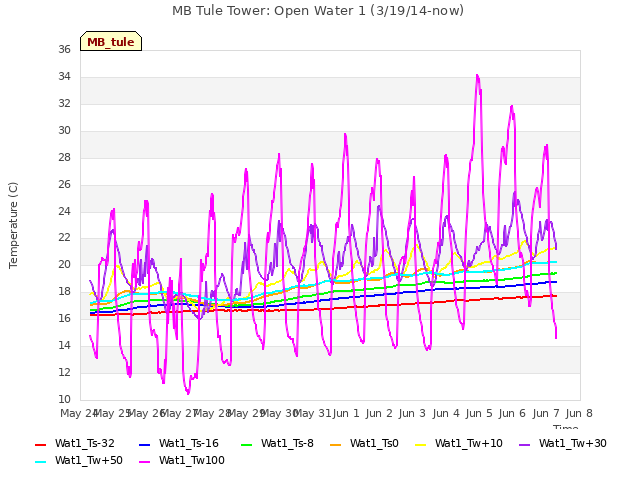Click the blue Wat1_Ts-16 legend swatch
The image size is (640, 480).
(x=144, y=445)
